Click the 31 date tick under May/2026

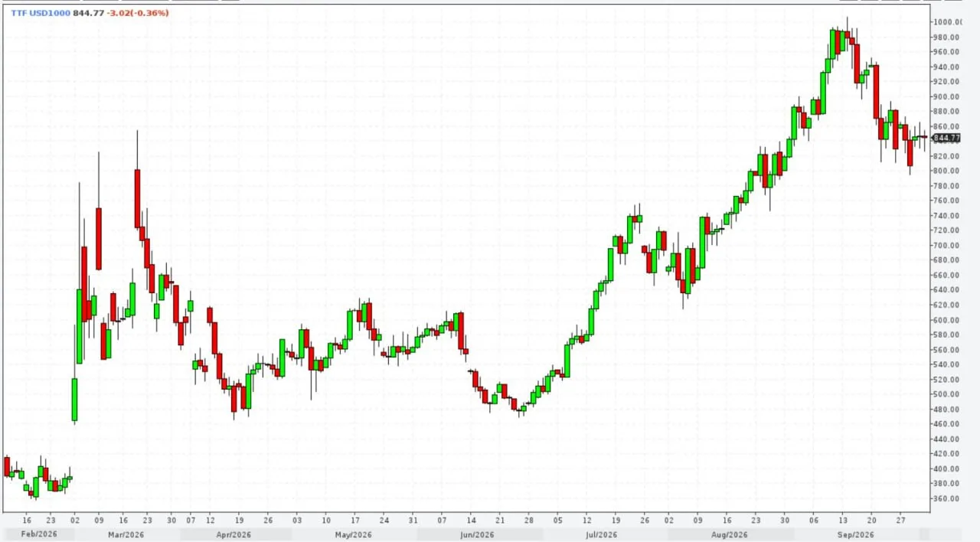coord(412,519)
